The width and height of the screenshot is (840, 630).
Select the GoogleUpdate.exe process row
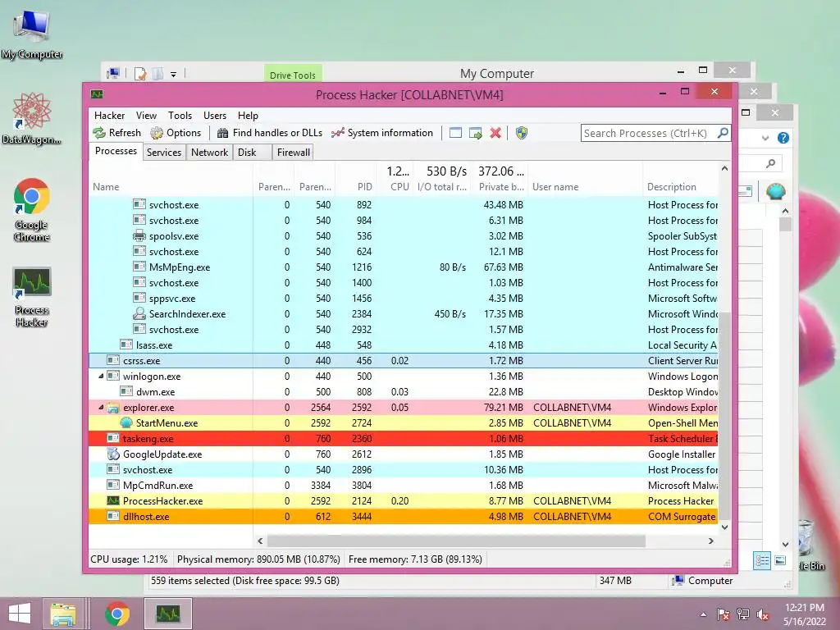click(404, 454)
